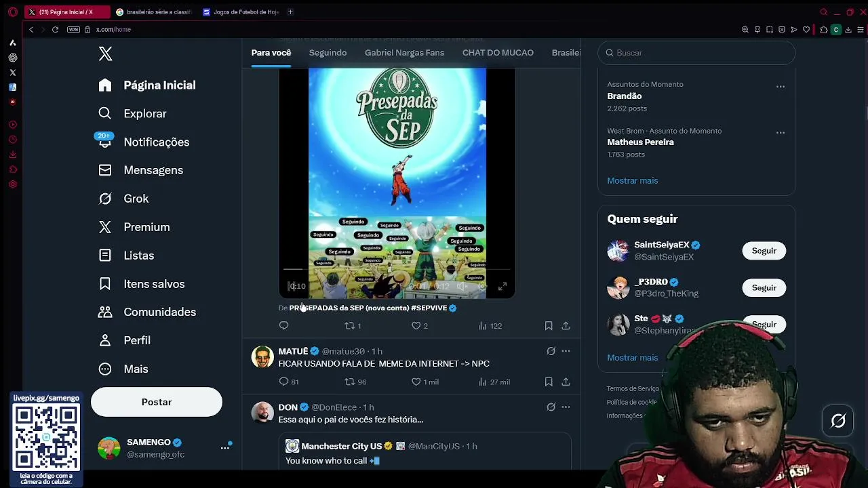Reply to MATUÊ's post with 81 replies
The width and height of the screenshot is (868, 488).
click(289, 382)
